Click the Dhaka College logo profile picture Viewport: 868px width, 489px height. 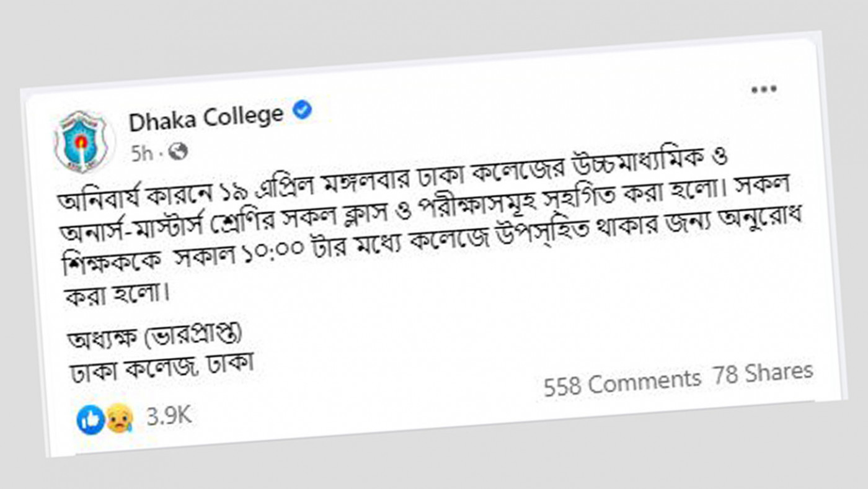(x=81, y=141)
